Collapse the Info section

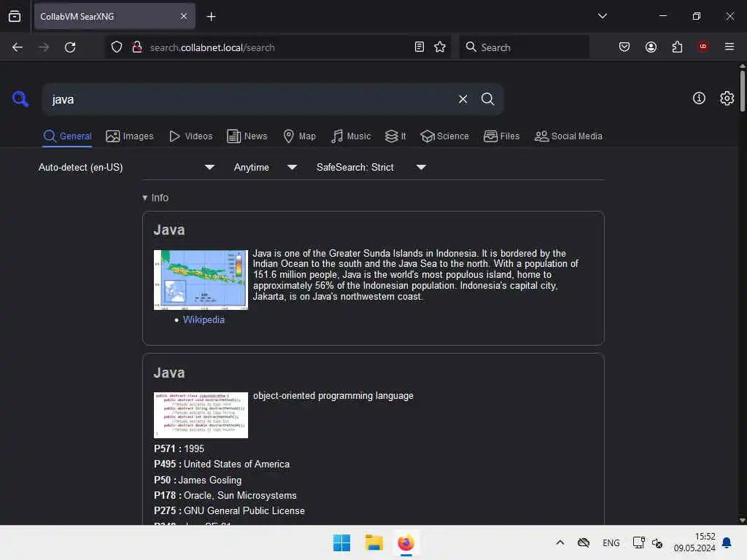(x=155, y=198)
